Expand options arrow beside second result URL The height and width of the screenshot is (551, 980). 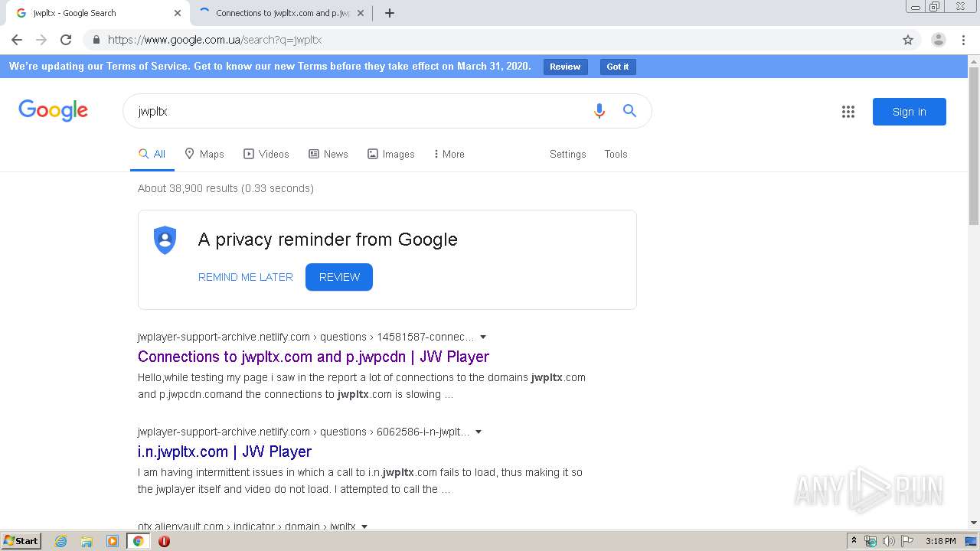coord(479,432)
